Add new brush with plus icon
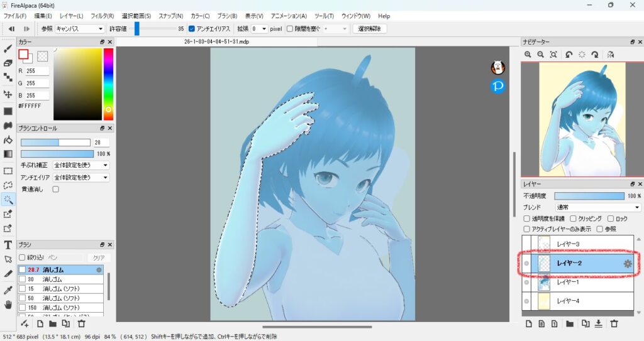The height and width of the screenshot is (341, 644). tap(25, 324)
